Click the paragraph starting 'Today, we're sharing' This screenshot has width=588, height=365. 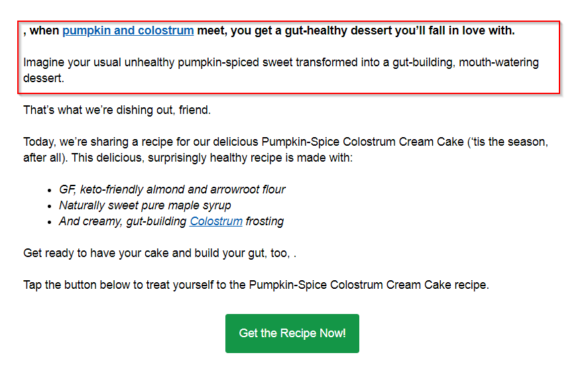286,150
